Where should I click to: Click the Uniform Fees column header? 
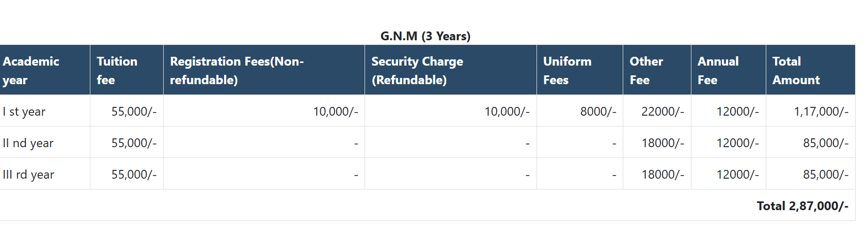(x=567, y=70)
